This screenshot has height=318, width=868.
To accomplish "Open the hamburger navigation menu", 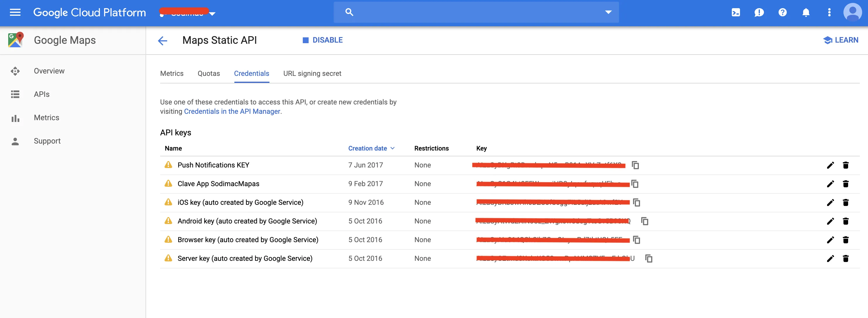I will 15,13.
